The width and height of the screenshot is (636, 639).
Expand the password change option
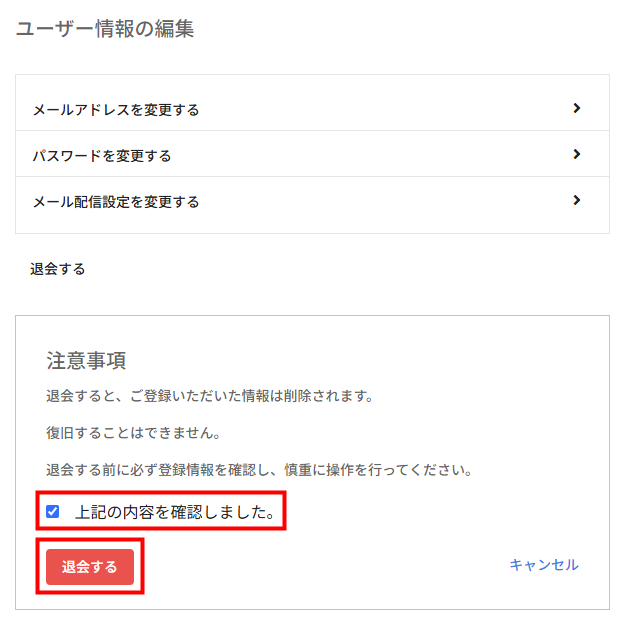(312, 155)
